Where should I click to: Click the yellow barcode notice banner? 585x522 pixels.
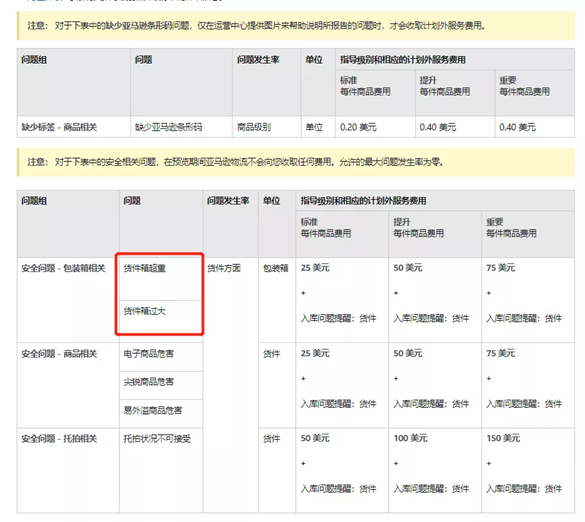click(x=295, y=26)
